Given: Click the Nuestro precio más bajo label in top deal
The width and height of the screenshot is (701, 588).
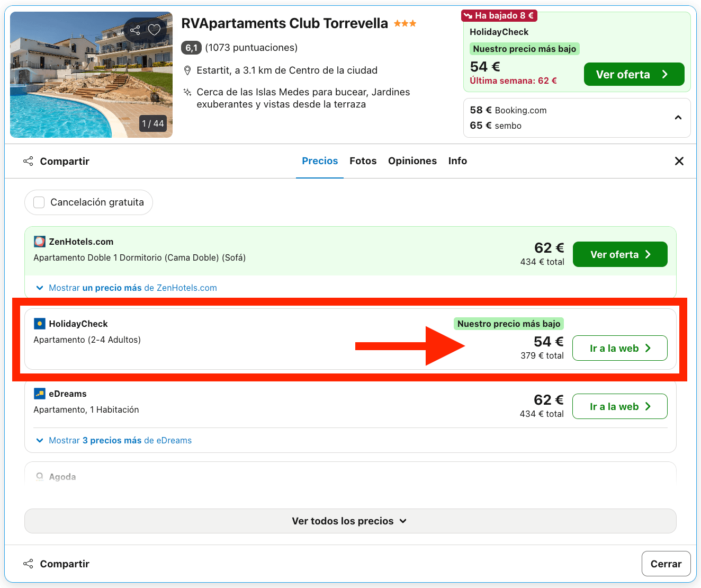Looking at the screenshot, I should 524,49.
